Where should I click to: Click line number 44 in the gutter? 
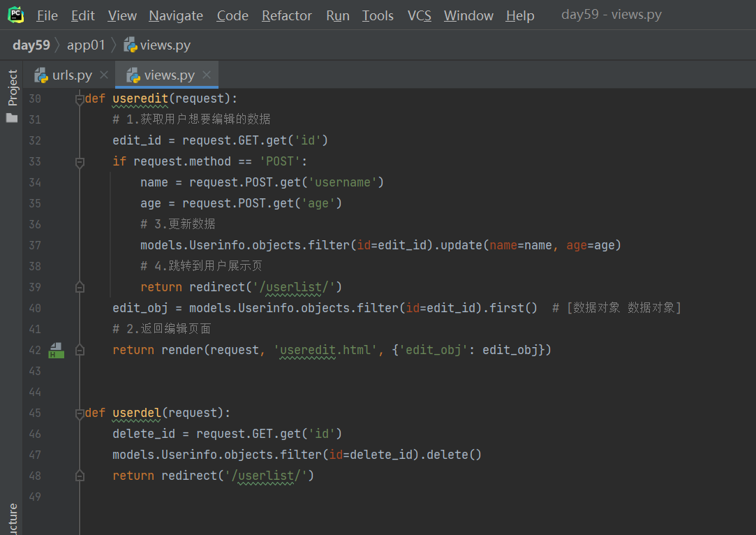(x=35, y=392)
